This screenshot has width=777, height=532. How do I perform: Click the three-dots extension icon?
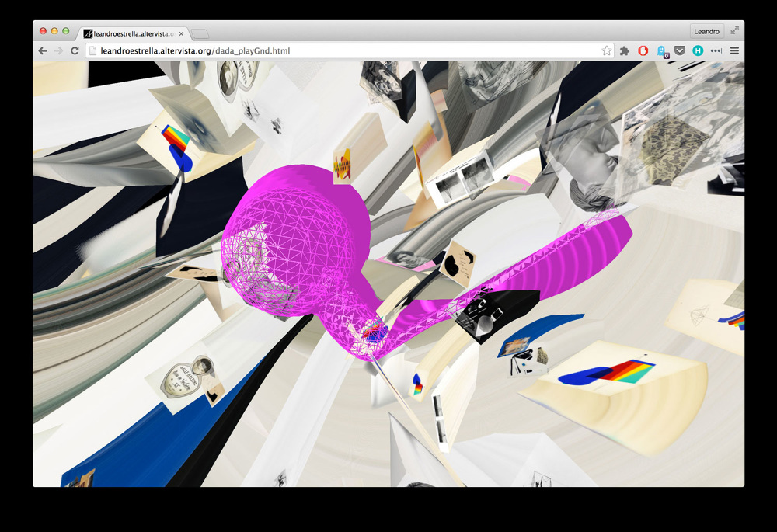(x=716, y=50)
